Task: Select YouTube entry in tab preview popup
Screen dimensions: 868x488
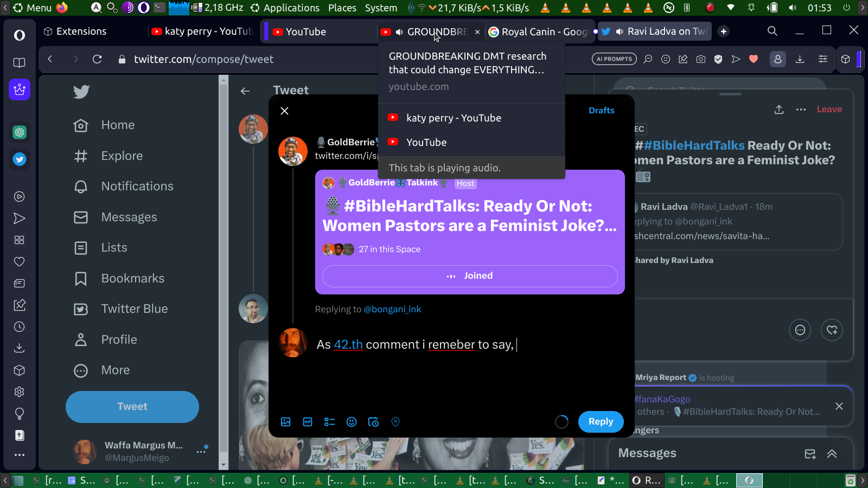Action: [x=471, y=143]
